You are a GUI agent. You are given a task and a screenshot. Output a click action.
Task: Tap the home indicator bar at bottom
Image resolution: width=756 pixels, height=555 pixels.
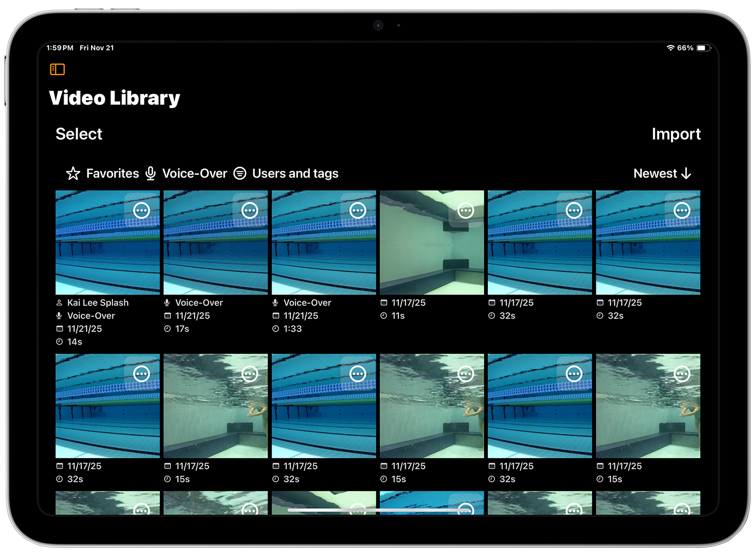378,510
